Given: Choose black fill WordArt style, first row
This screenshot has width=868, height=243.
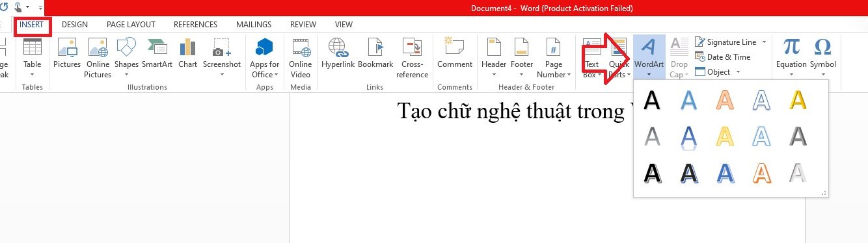Looking at the screenshot, I should click(652, 100).
